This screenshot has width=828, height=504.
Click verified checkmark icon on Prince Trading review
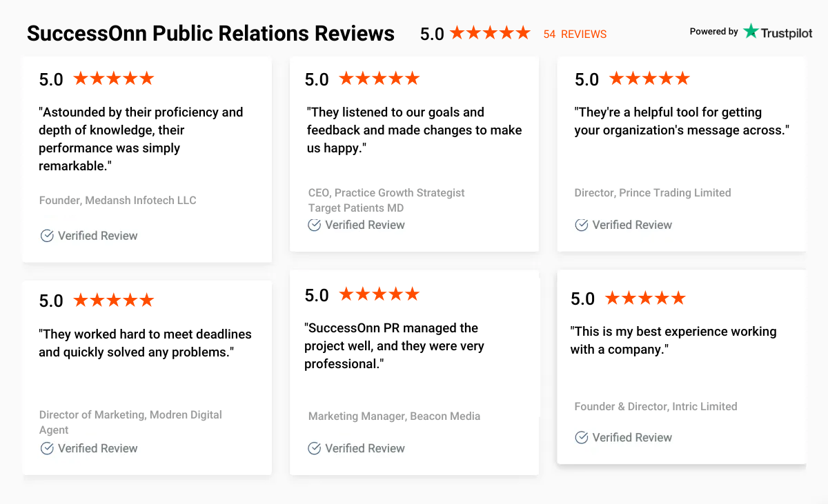click(581, 225)
